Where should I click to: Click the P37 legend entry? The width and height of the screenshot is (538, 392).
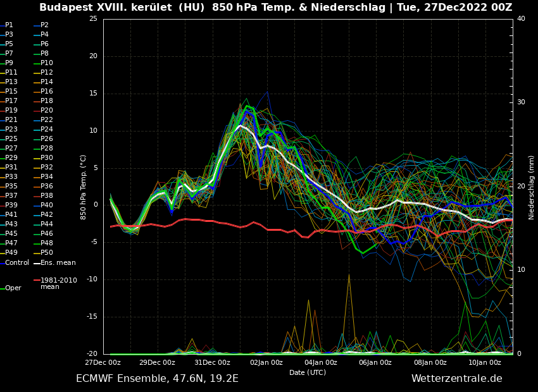pos(11,195)
